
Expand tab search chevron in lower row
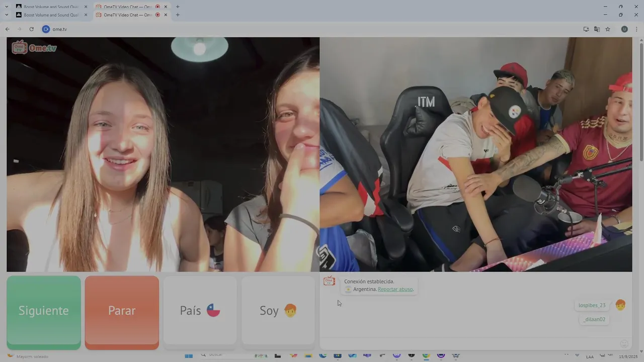pyautogui.click(x=7, y=15)
